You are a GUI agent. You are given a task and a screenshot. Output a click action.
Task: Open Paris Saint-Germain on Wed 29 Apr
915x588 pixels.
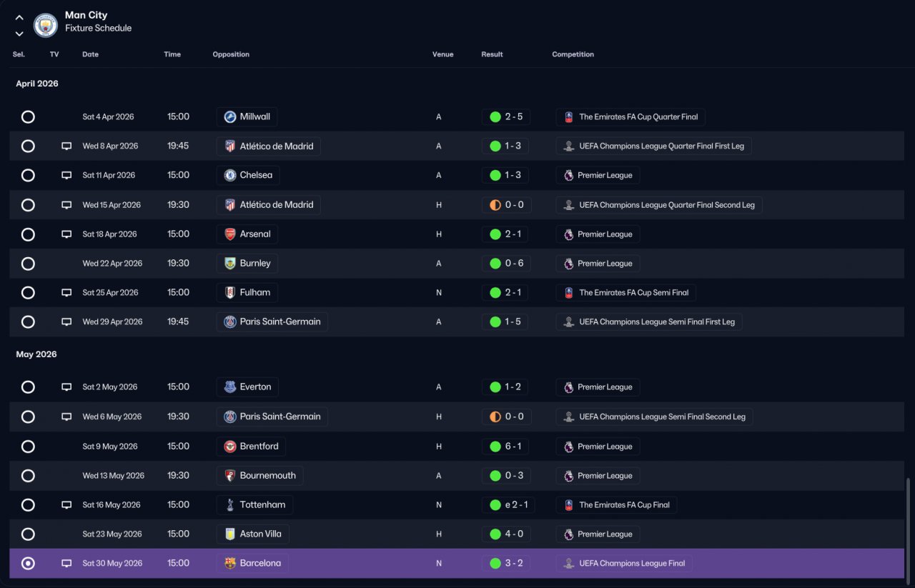coord(272,322)
